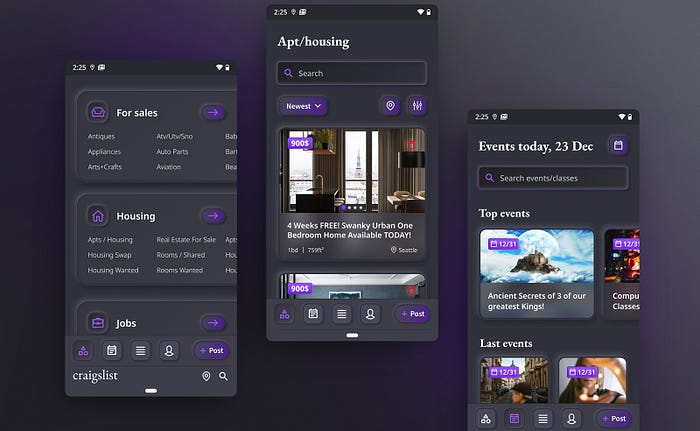This screenshot has width=700, height=431.
Task: Go to Jobs arrow button
Action: point(213,322)
